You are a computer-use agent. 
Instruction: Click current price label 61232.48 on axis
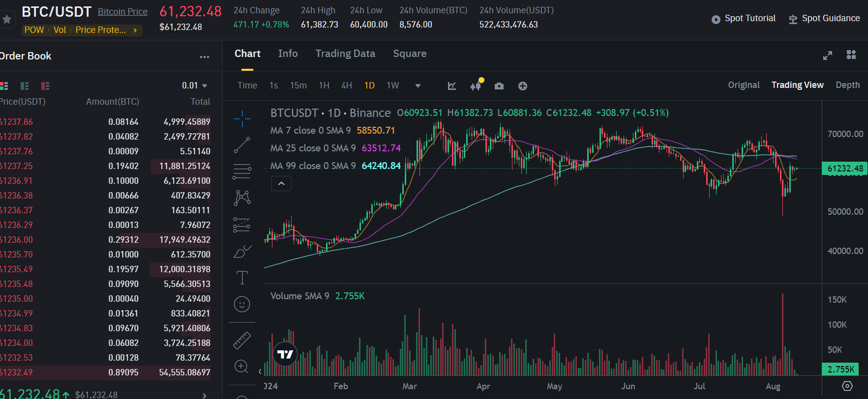845,169
